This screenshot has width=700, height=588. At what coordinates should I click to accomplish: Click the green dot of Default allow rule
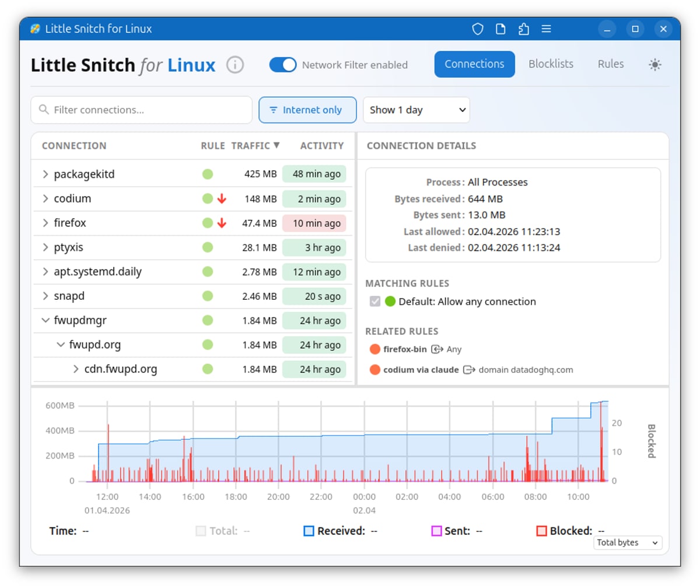[390, 302]
